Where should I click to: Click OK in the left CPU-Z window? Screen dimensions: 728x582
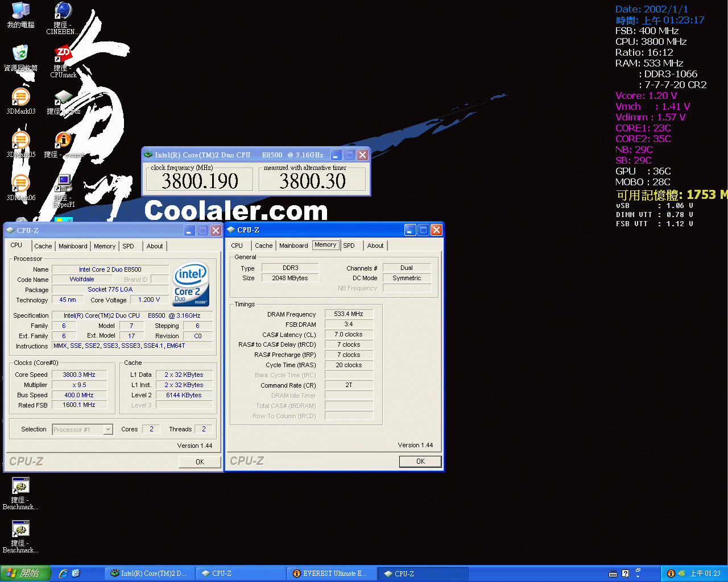coord(200,462)
